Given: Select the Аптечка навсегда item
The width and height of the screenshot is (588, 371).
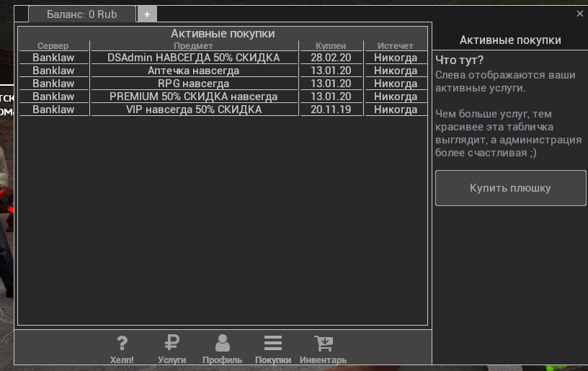Looking at the screenshot, I should click(x=194, y=71).
